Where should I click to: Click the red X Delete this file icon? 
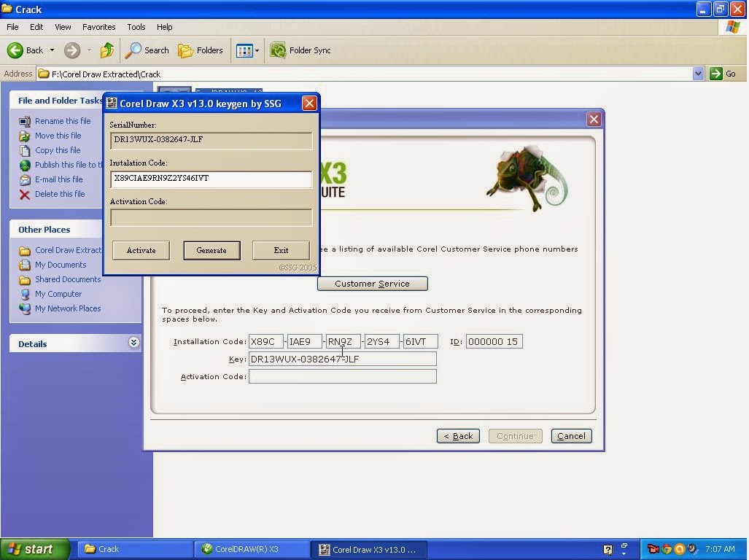[25, 194]
